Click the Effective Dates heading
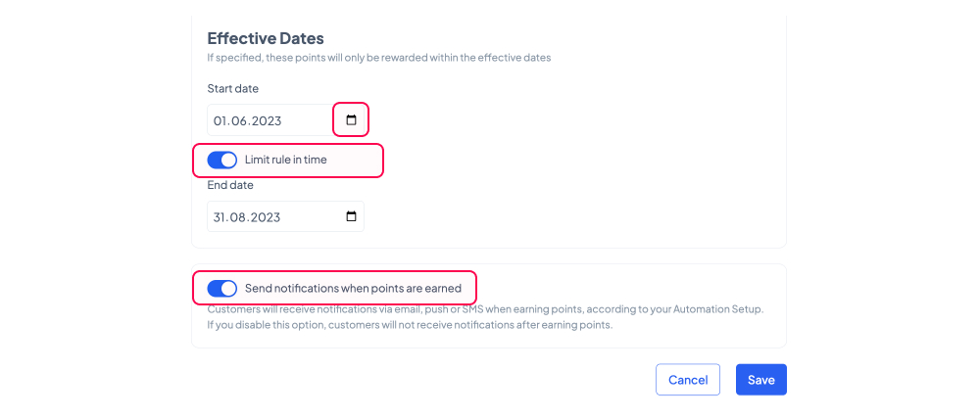 point(266,39)
